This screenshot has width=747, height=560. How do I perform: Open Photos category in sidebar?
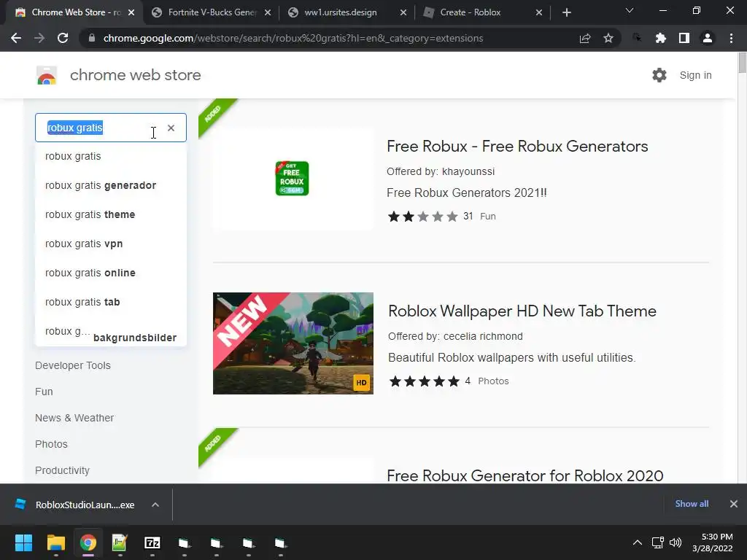point(52,444)
